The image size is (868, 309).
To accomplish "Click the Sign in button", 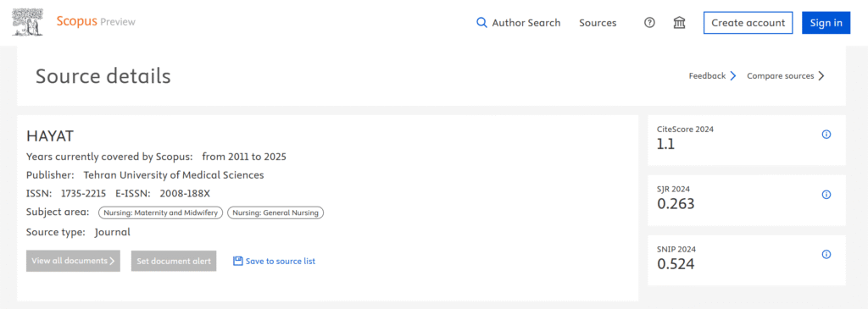I will tap(826, 23).
